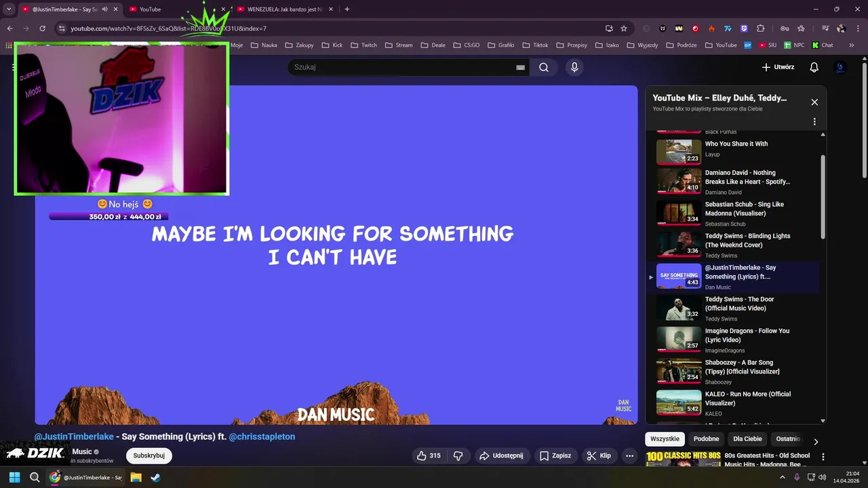Open Windows Start menu
868x488 pixels.
(14, 477)
